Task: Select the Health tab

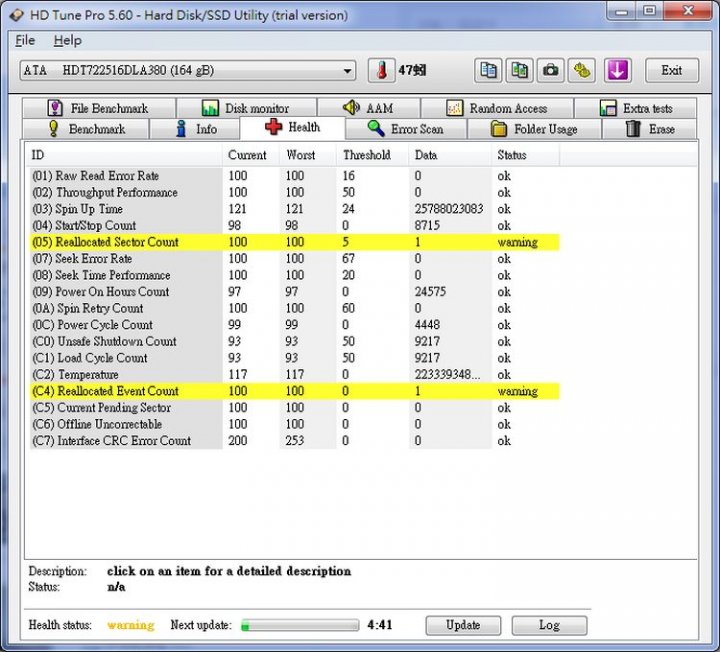Action: [x=292, y=127]
